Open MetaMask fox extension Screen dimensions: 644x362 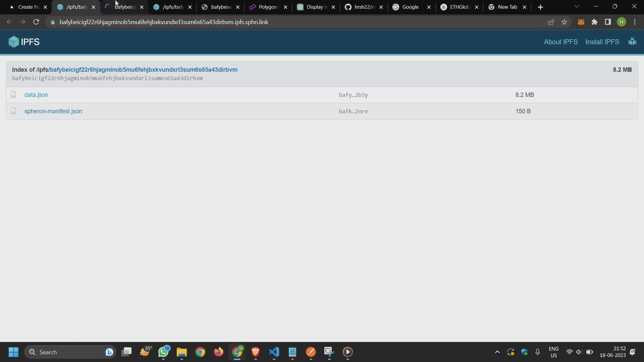581,22
